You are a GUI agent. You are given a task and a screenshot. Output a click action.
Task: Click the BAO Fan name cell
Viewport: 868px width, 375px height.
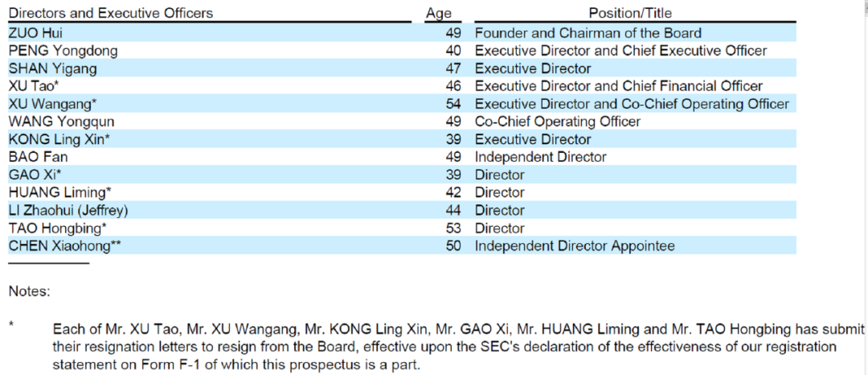click(x=38, y=157)
